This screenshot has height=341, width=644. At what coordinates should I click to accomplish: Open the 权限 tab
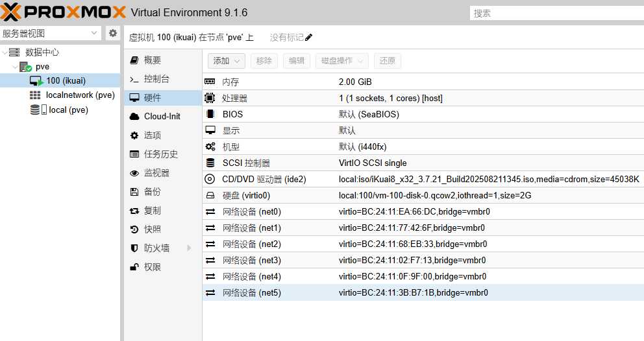(163, 267)
